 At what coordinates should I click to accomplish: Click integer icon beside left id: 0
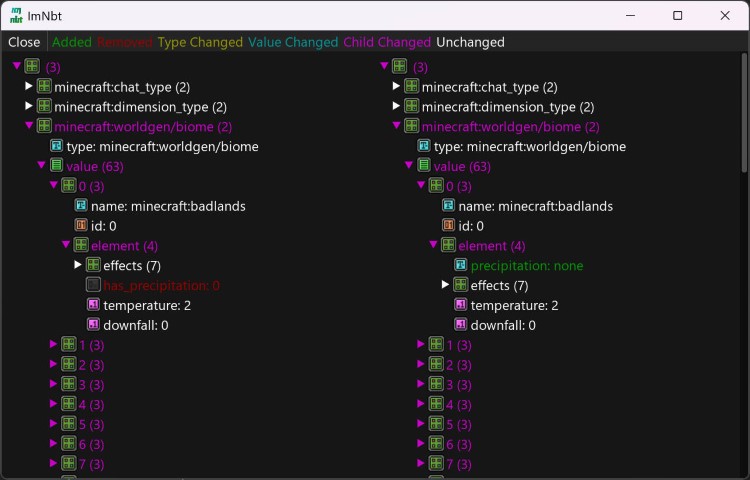point(81,225)
